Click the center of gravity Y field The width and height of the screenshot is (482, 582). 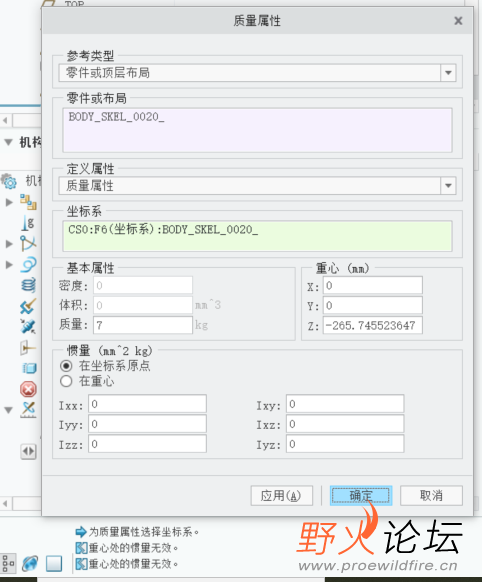click(373, 305)
